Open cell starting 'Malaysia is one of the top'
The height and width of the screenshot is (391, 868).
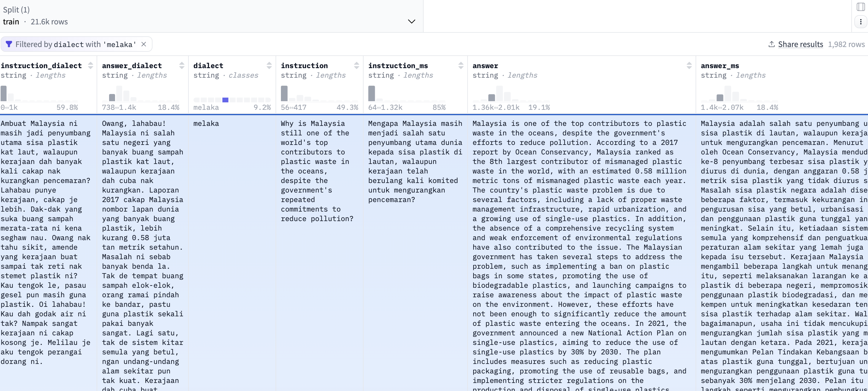(581, 253)
